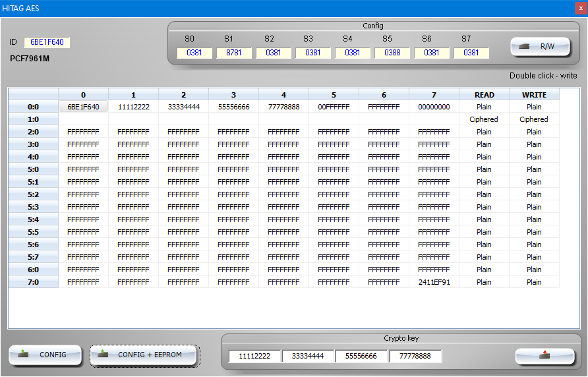The image size is (588, 377).
Task: Select row header 1:0
Action: click(x=34, y=119)
